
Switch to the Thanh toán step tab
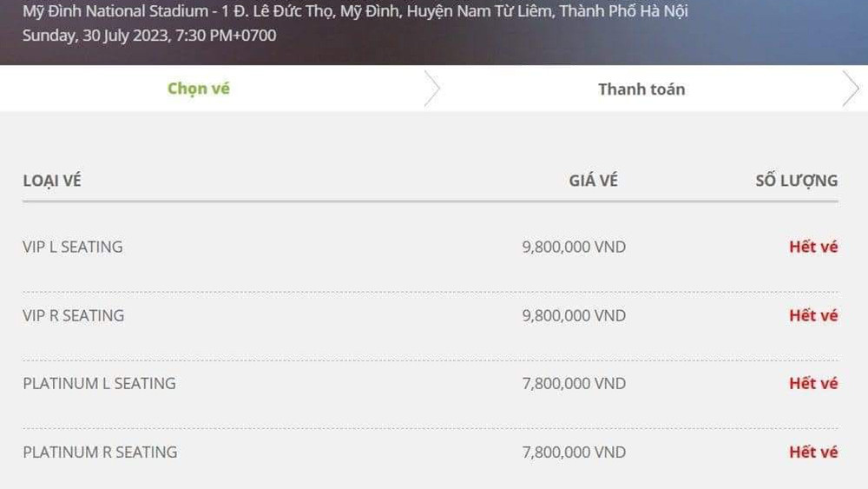tap(641, 89)
